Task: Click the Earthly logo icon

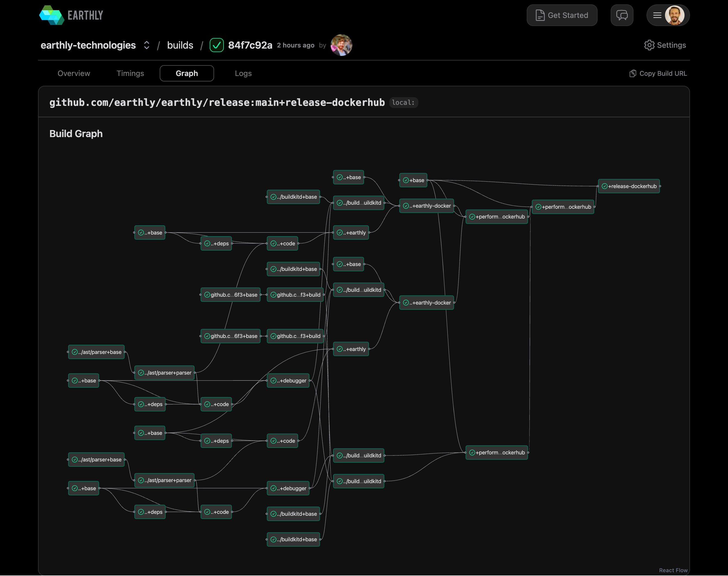Action: [51, 15]
